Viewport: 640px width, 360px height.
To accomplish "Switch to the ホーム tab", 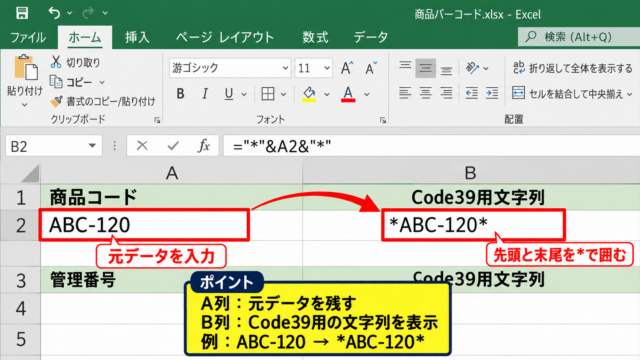I will click(x=84, y=38).
